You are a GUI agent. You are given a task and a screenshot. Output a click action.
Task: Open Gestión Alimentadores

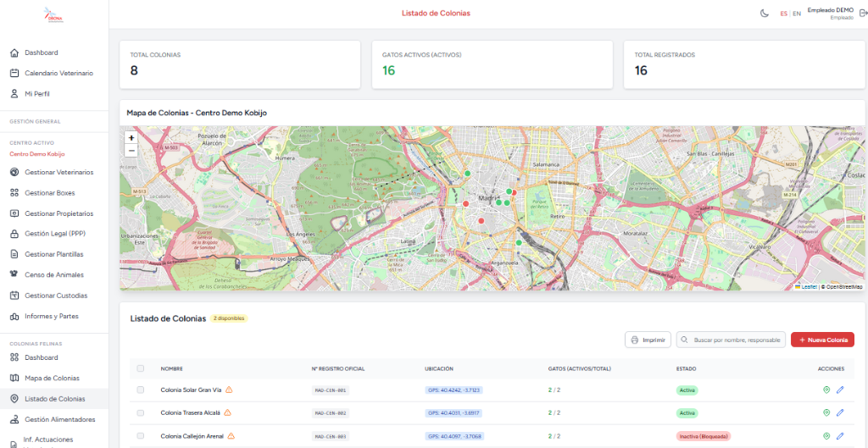(x=53, y=419)
